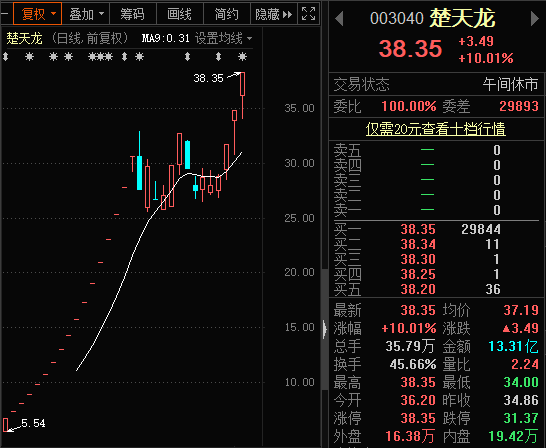Open 仅需20元查看十档行情 link
The width and height of the screenshot is (546, 448).
click(x=435, y=129)
